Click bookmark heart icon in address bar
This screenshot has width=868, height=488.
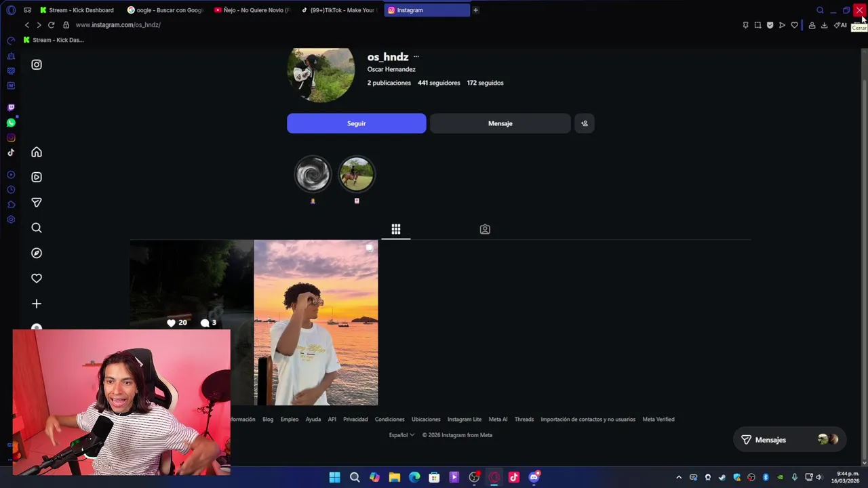tap(794, 25)
